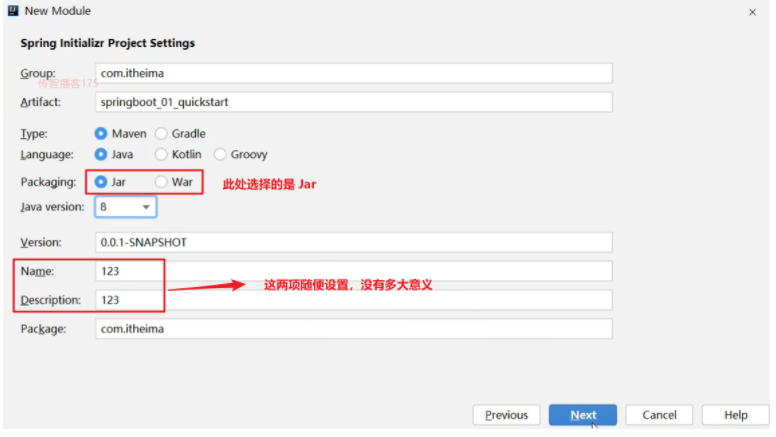Click the IntelliJ icon in the title bar
The width and height of the screenshot is (776, 437).
[13, 10]
